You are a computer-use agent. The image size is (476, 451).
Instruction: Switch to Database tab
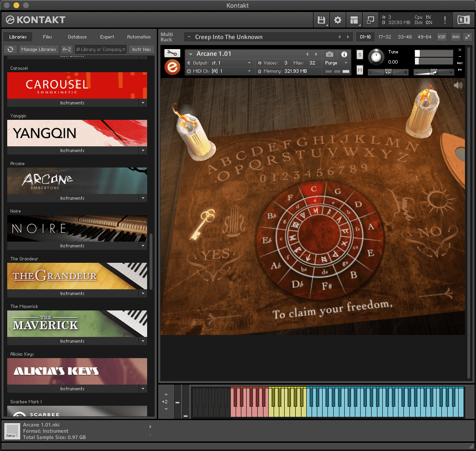click(x=77, y=37)
